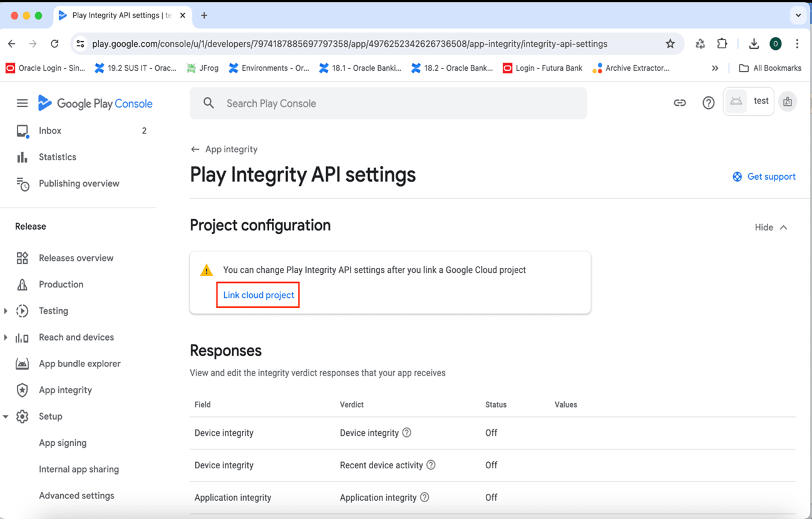Click the Link cloud project link
Image resolution: width=812 pixels, height=519 pixels.
coord(259,295)
